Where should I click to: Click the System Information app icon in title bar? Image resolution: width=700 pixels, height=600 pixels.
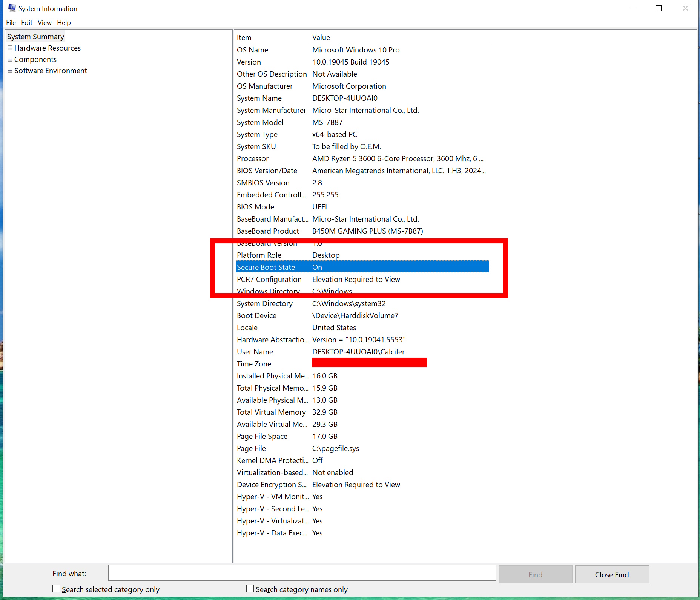(12, 8)
